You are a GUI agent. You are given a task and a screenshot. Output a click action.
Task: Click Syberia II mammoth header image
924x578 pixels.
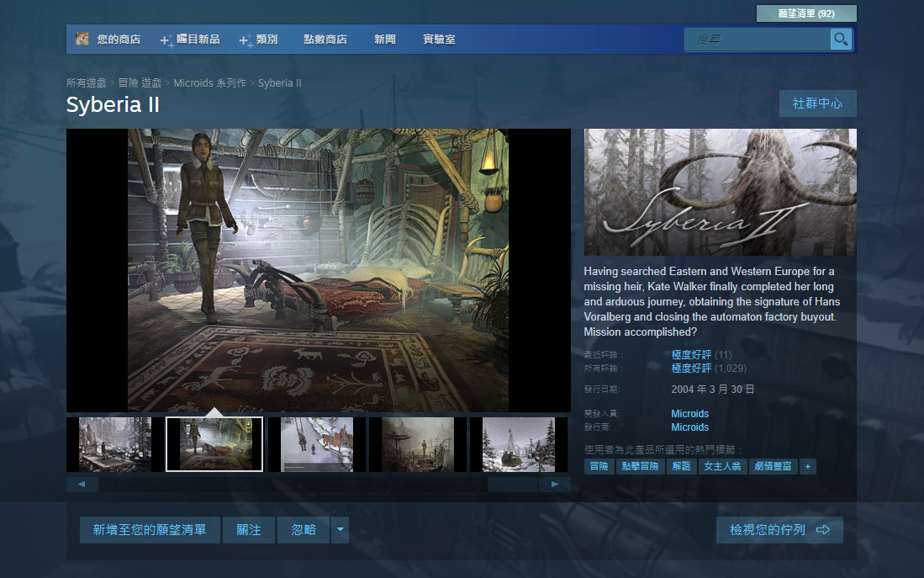pyautogui.click(x=720, y=193)
